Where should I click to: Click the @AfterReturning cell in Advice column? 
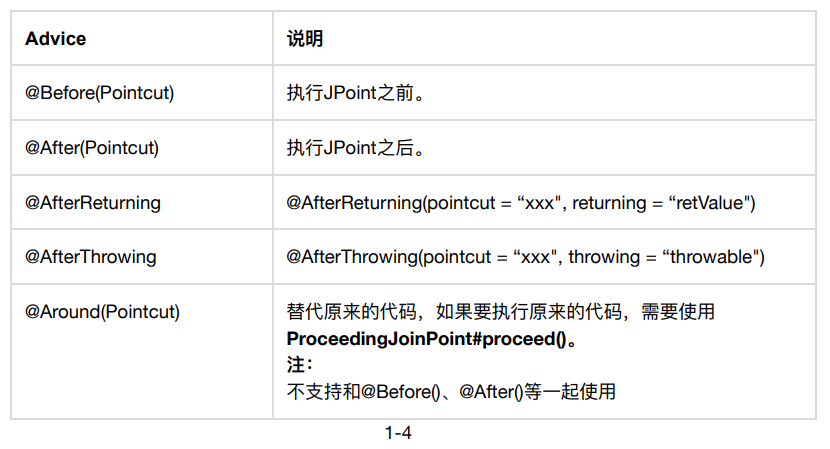pos(93,203)
